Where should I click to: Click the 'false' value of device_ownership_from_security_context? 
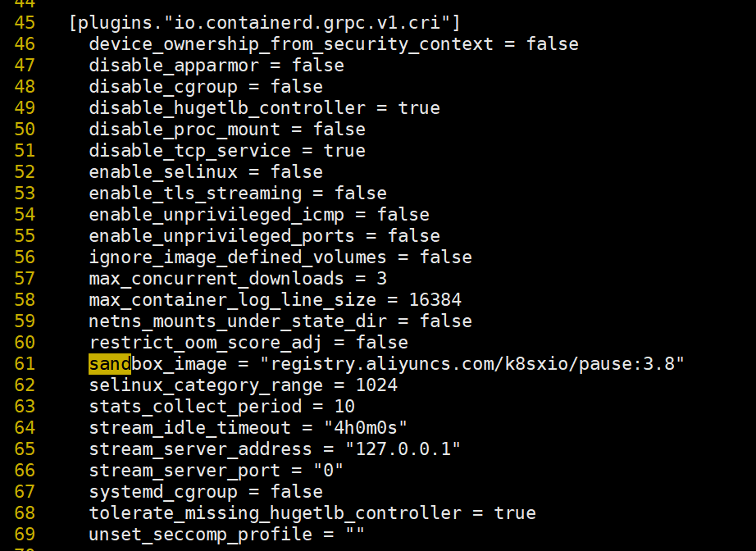point(553,44)
